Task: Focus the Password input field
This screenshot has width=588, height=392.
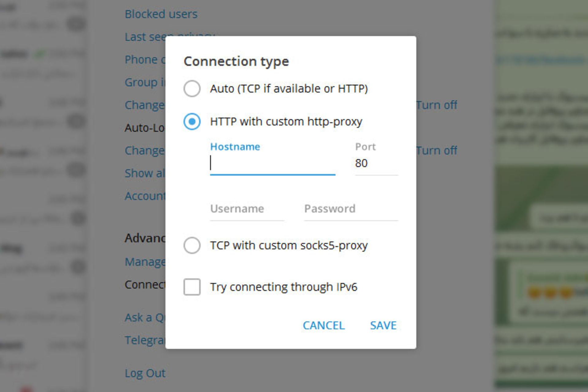Action: tap(351, 209)
